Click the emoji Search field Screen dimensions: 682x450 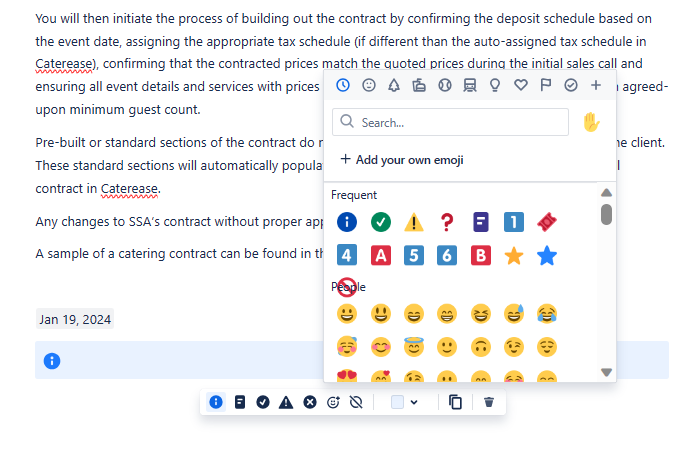coord(450,122)
